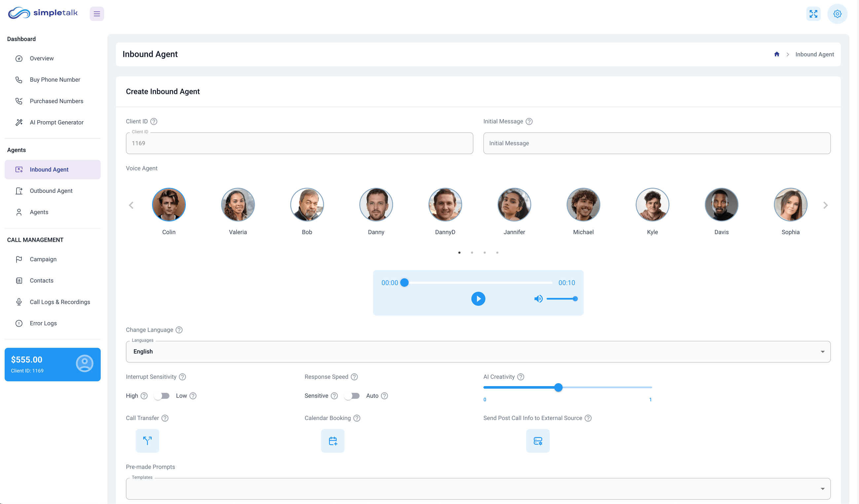The image size is (859, 504).
Task: Select the Sophia voice avatar
Action: click(791, 204)
